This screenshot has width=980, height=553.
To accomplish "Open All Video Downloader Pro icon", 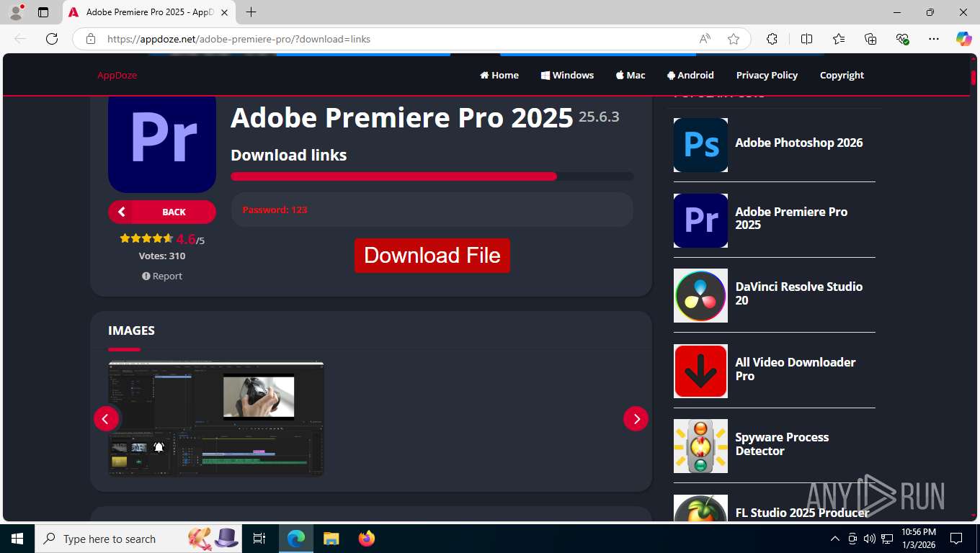I will point(700,371).
